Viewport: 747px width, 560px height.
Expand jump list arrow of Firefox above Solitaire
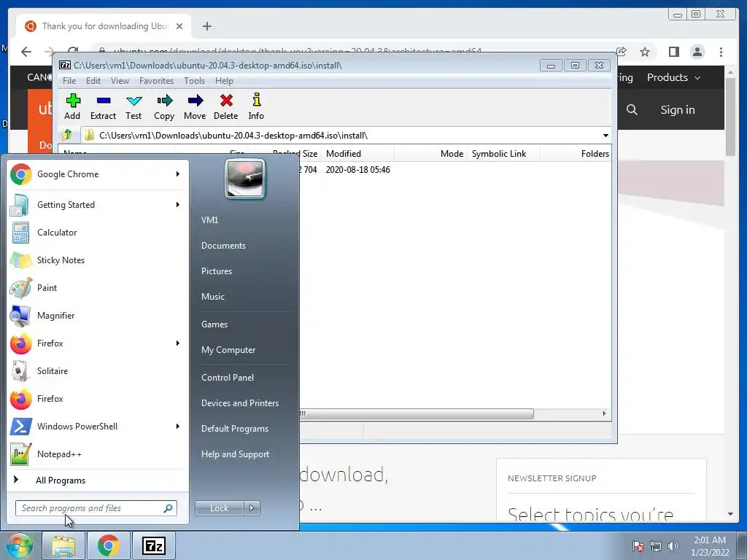click(178, 343)
